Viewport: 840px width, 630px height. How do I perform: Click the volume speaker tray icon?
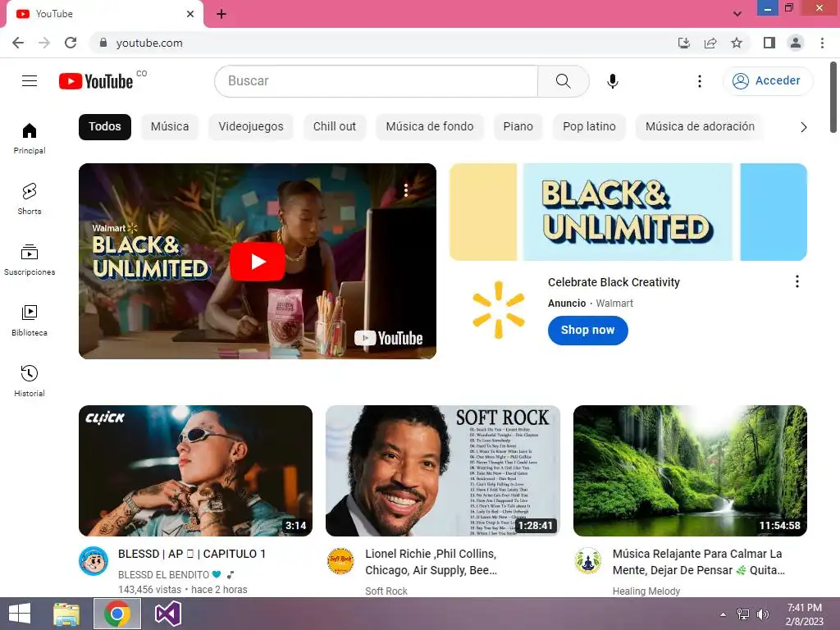[762, 614]
